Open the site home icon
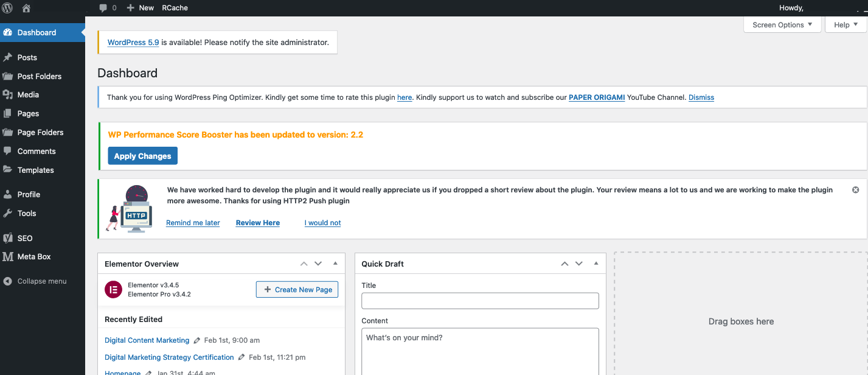The image size is (868, 375). [x=26, y=8]
